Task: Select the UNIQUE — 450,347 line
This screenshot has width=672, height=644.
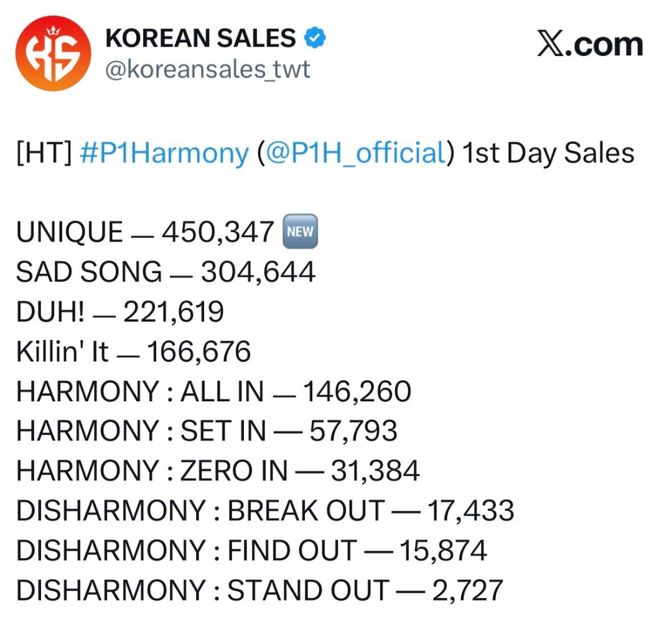Action: tap(145, 233)
